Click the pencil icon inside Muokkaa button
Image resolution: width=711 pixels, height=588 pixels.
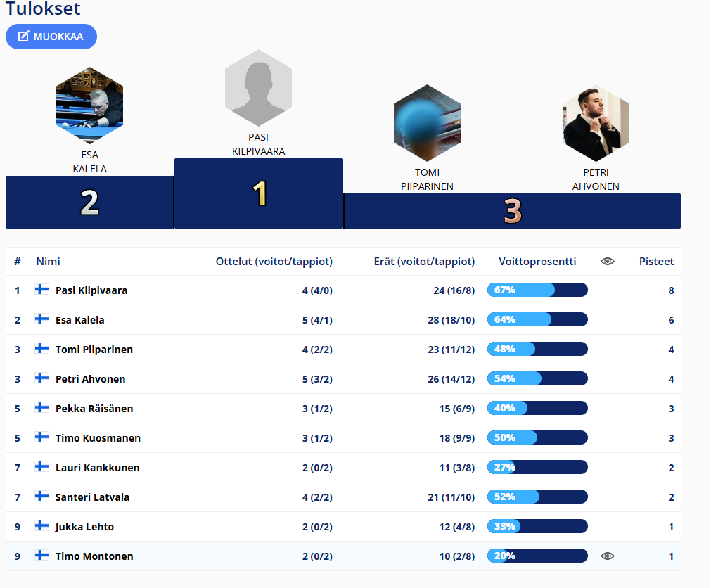(23, 37)
